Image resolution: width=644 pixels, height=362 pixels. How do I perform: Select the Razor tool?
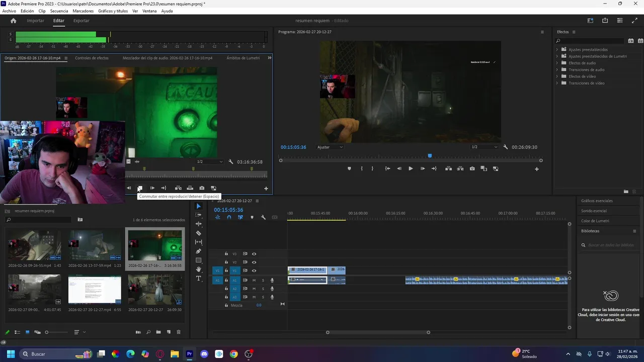[198, 233]
